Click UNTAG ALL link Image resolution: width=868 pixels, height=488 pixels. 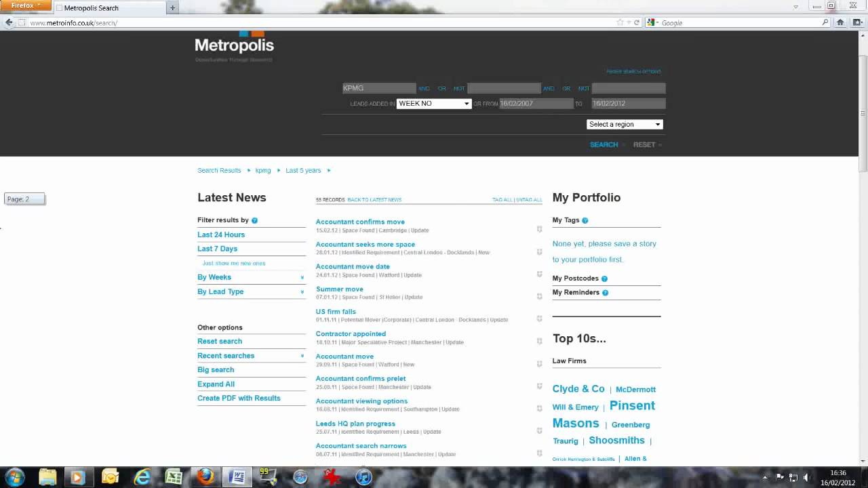click(530, 200)
